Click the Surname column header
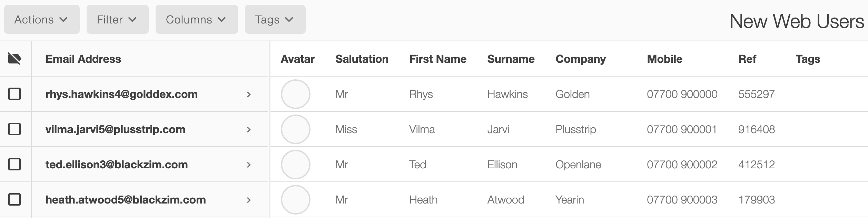The width and height of the screenshot is (868, 218). pos(511,59)
